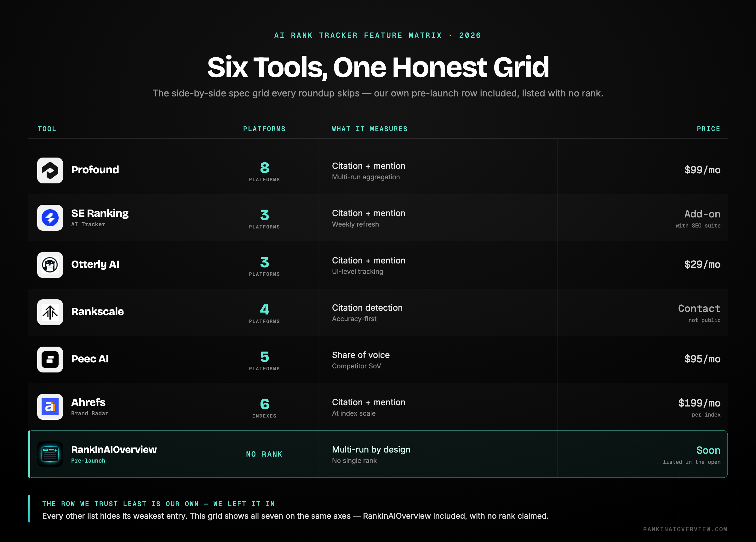Click SE Ranking's 3 platforms count
The width and height of the screenshot is (756, 542).
point(264,215)
